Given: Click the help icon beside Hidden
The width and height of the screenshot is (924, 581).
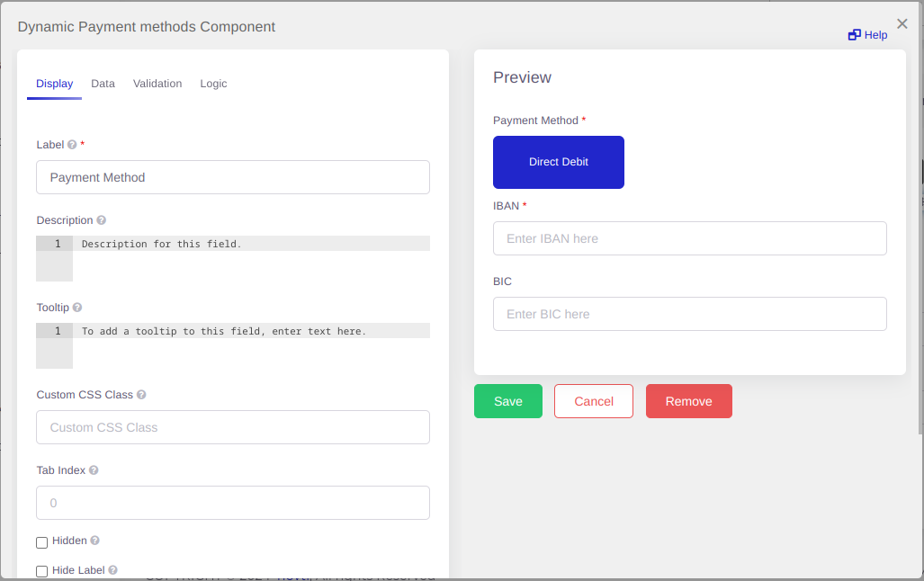Looking at the screenshot, I should [x=94, y=541].
